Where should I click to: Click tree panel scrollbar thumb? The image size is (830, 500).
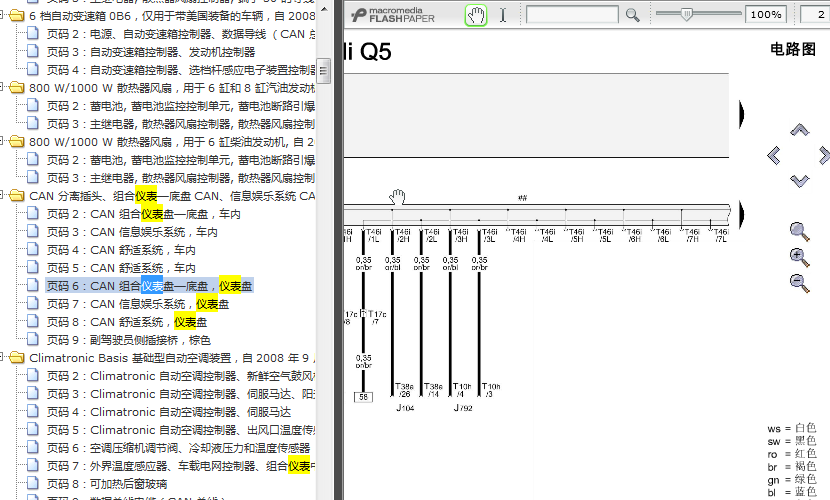click(324, 70)
